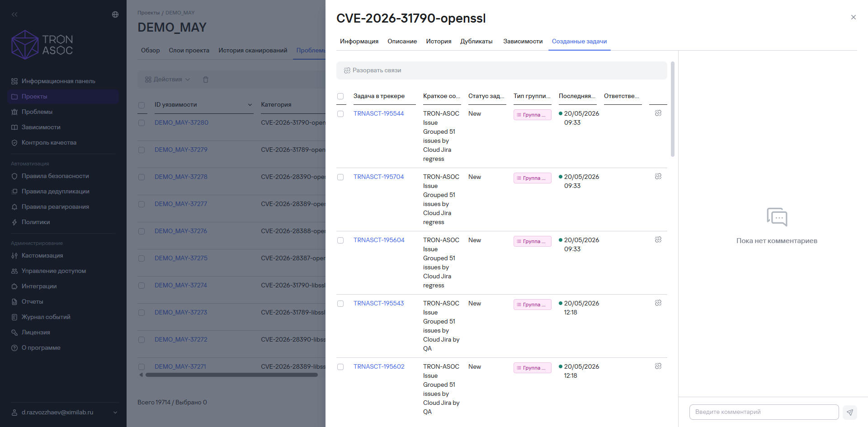Expand the Действия dropdown
868x427 pixels.
[x=168, y=80]
